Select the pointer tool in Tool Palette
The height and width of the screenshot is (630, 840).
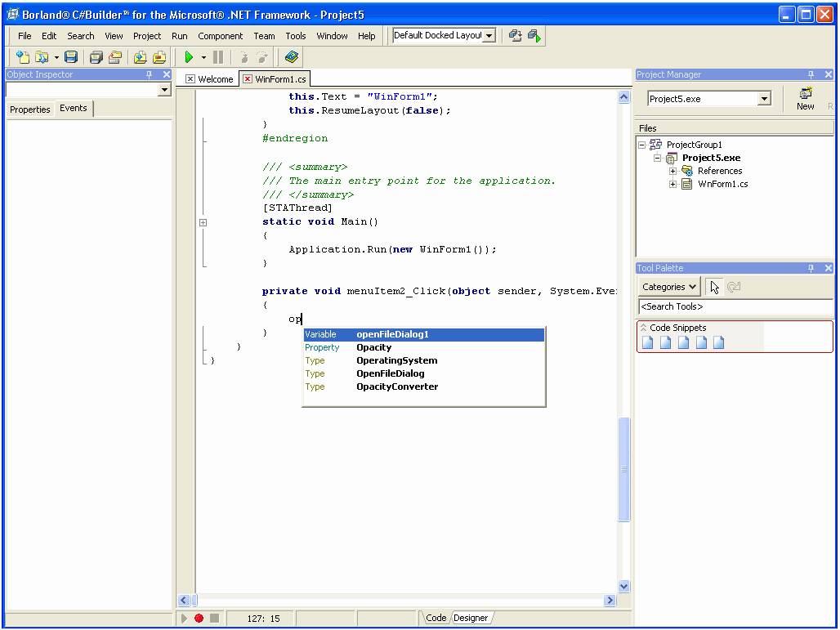715,287
